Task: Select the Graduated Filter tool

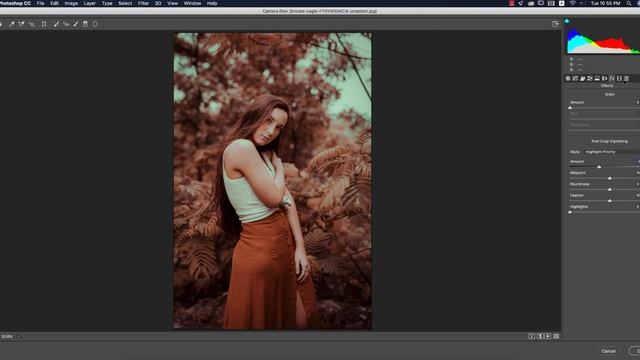Action: click(85, 24)
